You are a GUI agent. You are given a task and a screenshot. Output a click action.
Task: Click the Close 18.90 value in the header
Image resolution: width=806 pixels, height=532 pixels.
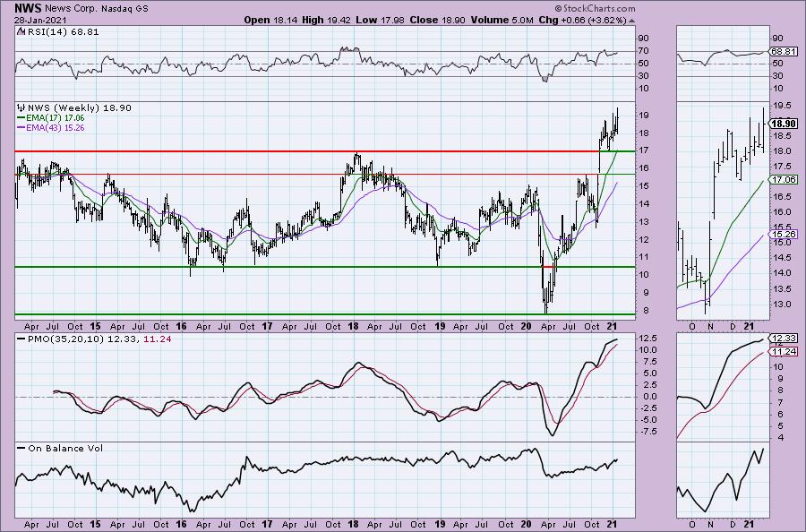point(437,20)
